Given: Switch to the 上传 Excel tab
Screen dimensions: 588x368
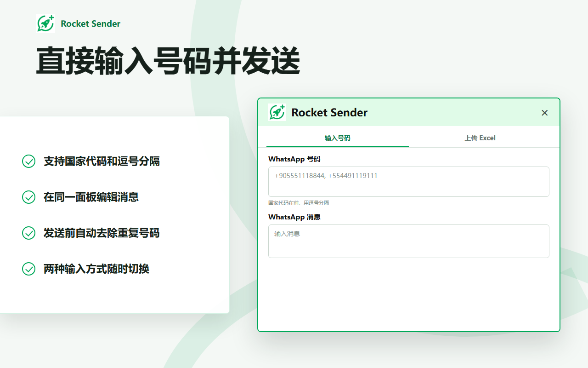Looking at the screenshot, I should (480, 138).
